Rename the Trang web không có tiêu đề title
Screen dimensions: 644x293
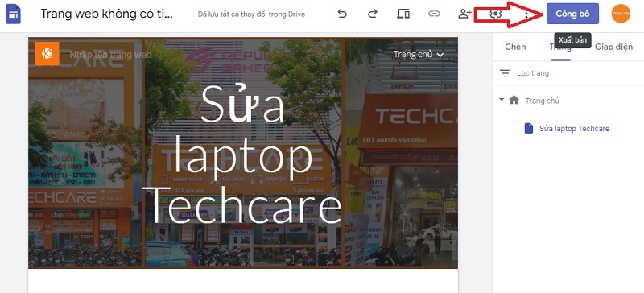[107, 14]
